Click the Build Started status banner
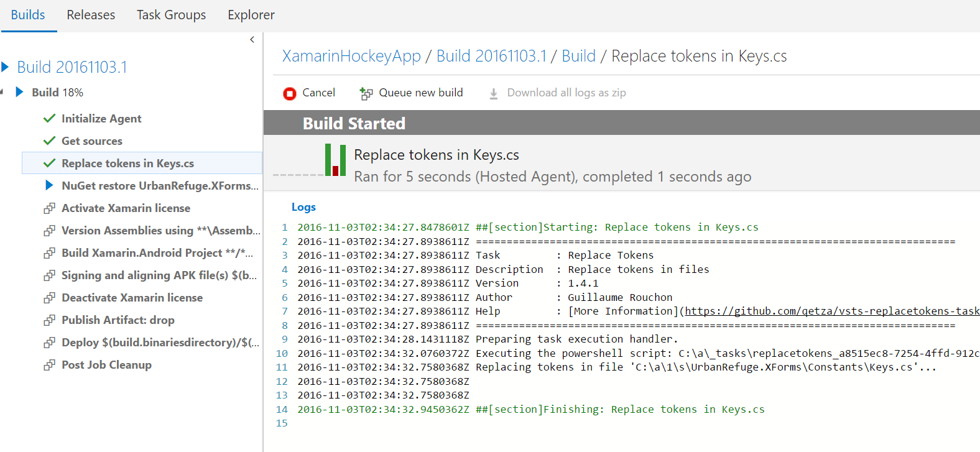Screen dimensions: 980x452 point(622,123)
